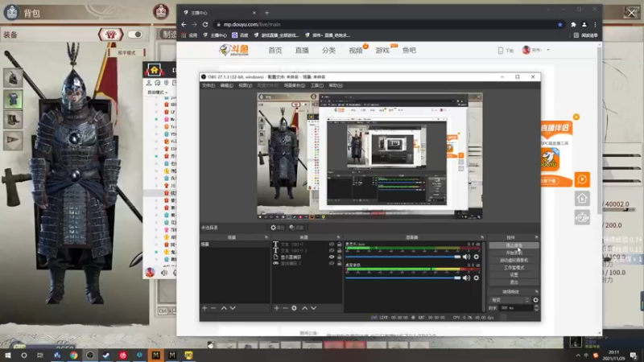Open OBS Help menu
This screenshot has height=362, width=644.
pos(336,85)
